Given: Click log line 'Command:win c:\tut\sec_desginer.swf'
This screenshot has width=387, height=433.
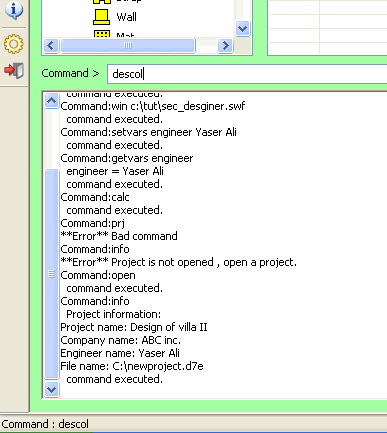Looking at the screenshot, I should [x=153, y=106].
